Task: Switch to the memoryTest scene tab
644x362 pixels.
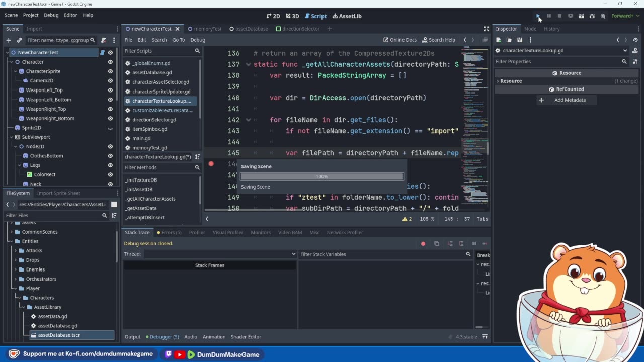Action: 205,29
